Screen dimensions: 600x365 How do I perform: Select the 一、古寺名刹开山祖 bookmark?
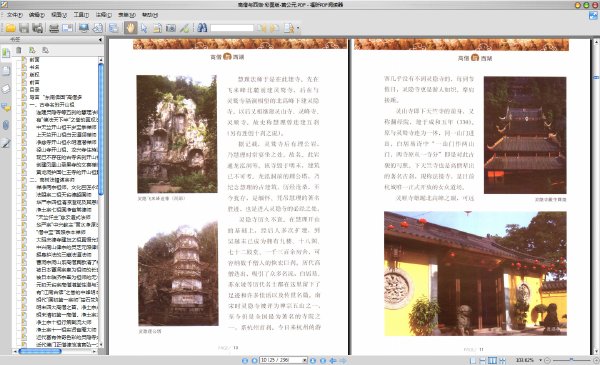pos(52,104)
